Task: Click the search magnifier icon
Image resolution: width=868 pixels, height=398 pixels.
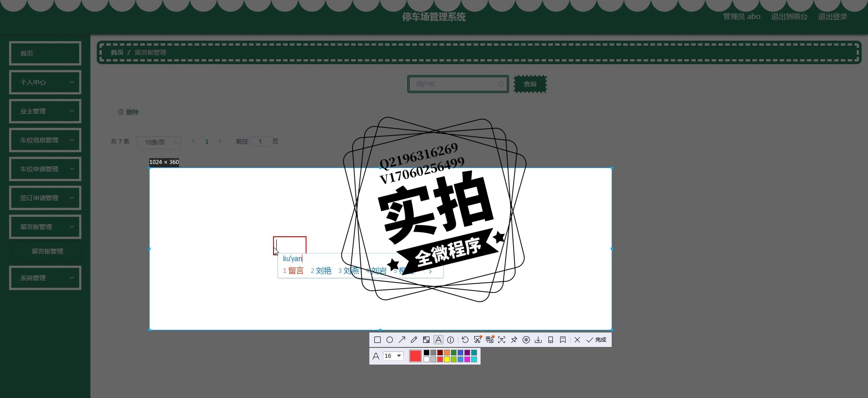Action: coord(501,84)
